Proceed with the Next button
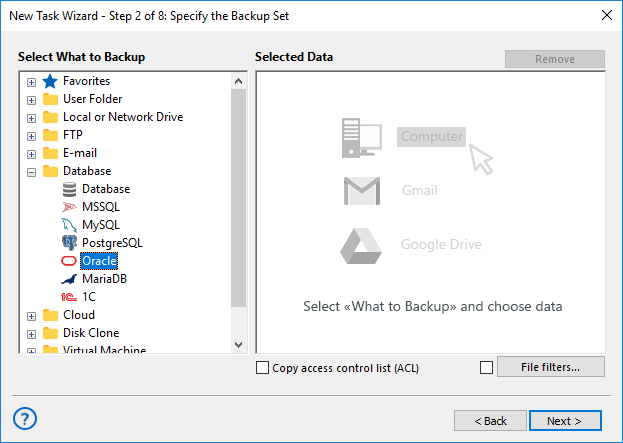The width and height of the screenshot is (623, 443). click(x=565, y=421)
